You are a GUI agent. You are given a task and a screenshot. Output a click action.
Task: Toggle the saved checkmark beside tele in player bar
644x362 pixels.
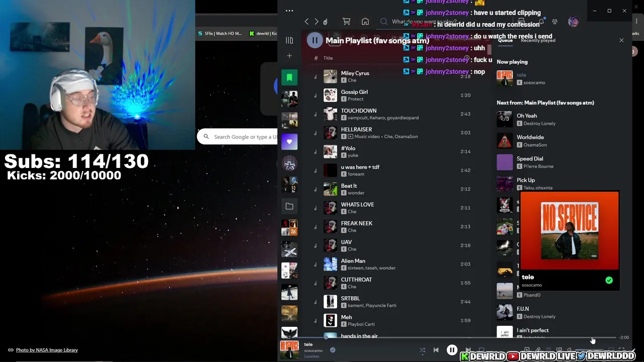(x=333, y=350)
